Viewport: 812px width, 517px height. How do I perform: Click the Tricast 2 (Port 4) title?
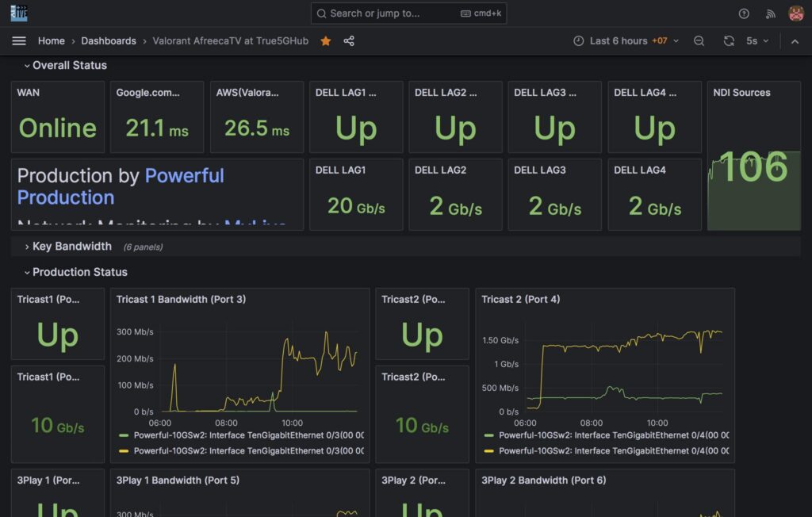pyautogui.click(x=520, y=300)
